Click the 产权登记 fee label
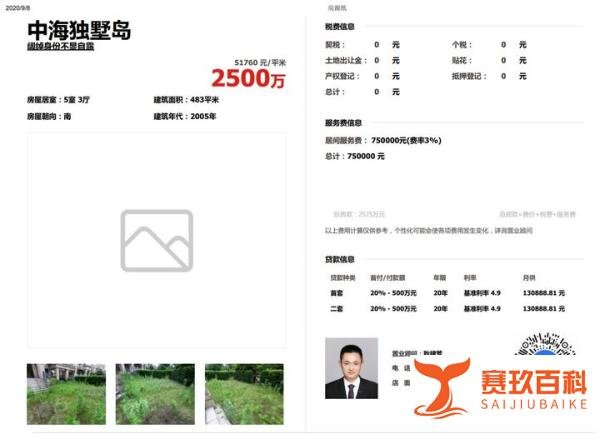The width and height of the screenshot is (600, 434). pyautogui.click(x=342, y=76)
